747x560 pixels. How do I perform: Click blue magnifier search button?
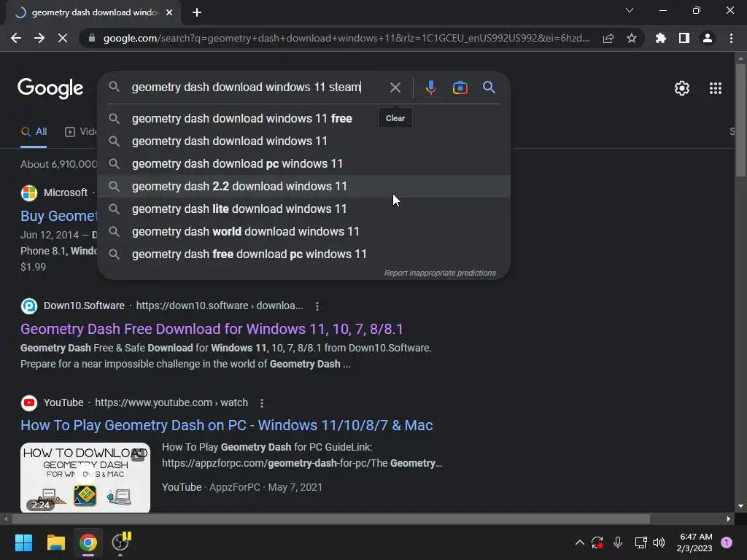point(489,87)
